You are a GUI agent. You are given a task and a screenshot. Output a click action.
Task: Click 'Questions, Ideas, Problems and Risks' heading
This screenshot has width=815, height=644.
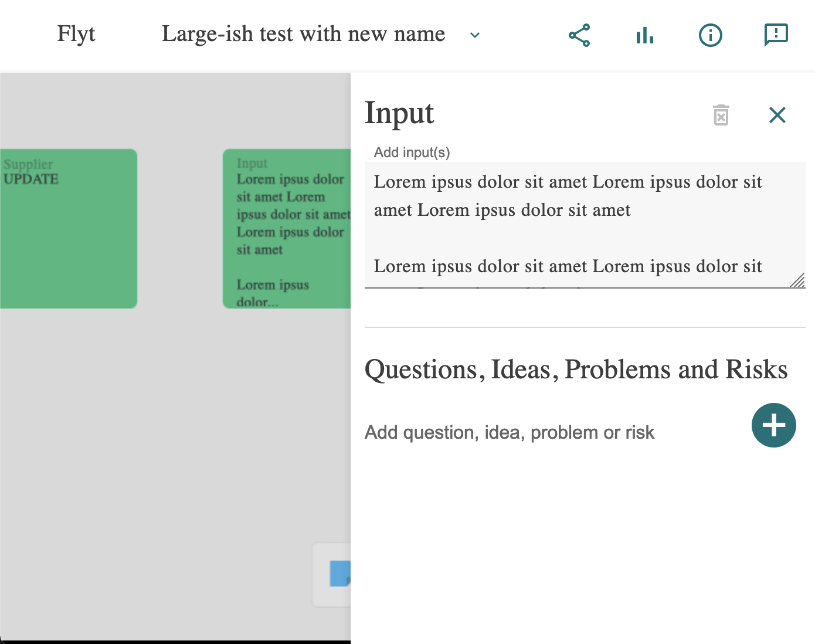576,370
